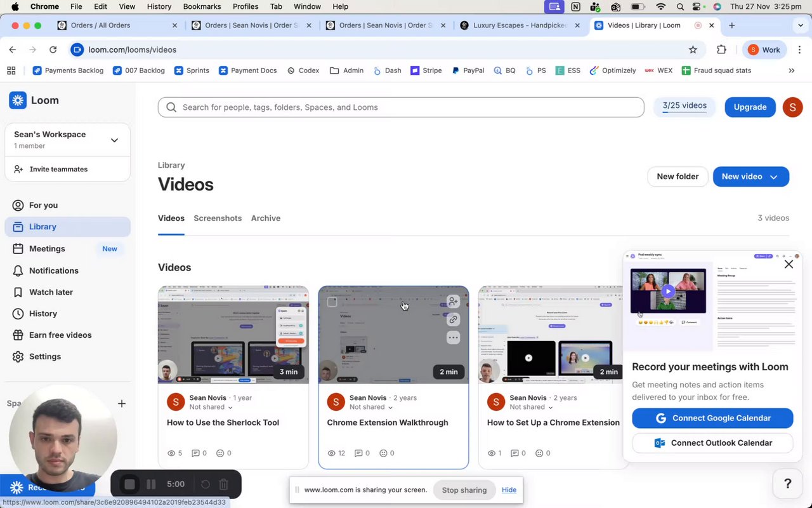The height and width of the screenshot is (508, 812).
Task: Open the comments on How to Use the Sherlock Tool
Action: click(x=200, y=453)
